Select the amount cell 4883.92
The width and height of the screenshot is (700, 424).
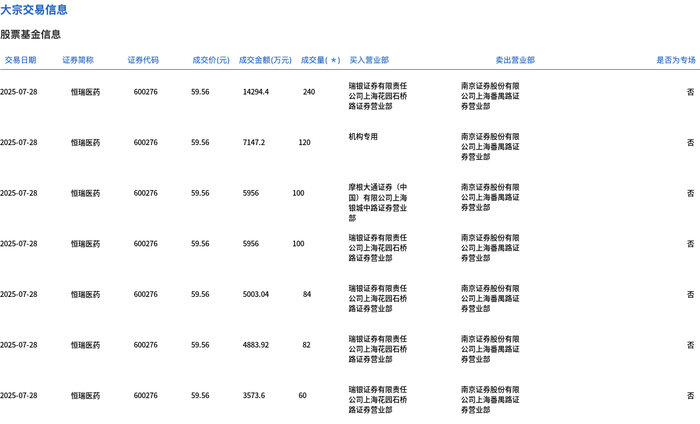click(x=256, y=345)
